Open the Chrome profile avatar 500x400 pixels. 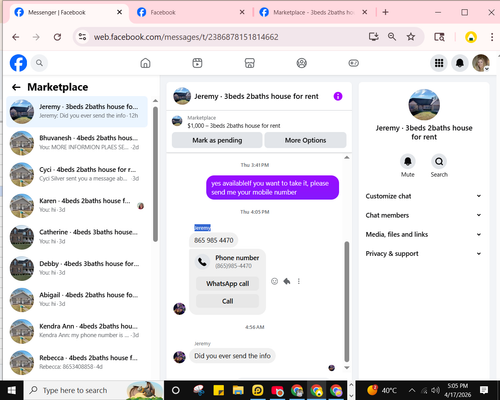(x=471, y=37)
